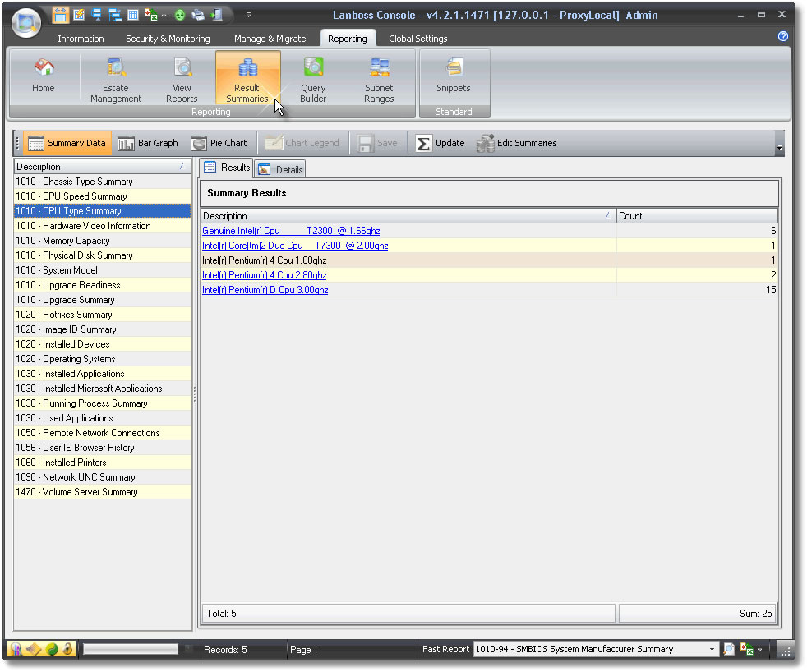Open the Fast Report combo box
This screenshot has width=807, height=672.
(x=596, y=649)
